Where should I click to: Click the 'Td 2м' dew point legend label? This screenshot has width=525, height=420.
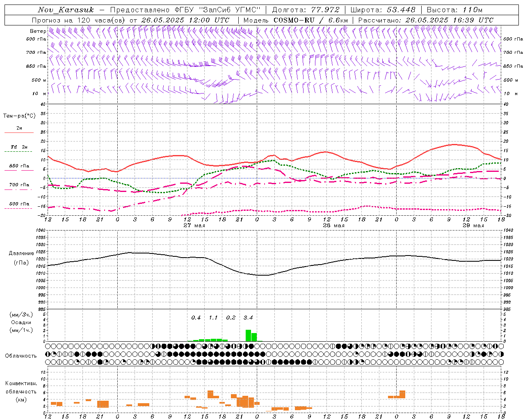19,147
